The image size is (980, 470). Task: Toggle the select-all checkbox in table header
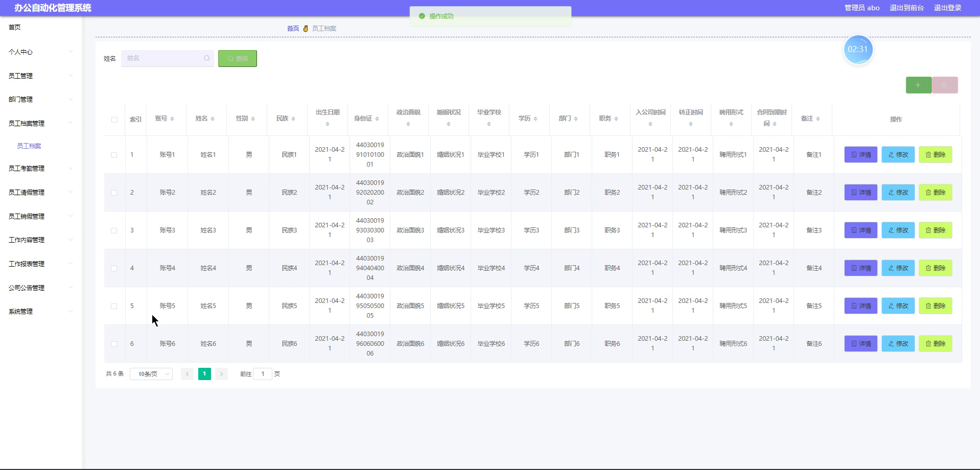pyautogui.click(x=114, y=120)
